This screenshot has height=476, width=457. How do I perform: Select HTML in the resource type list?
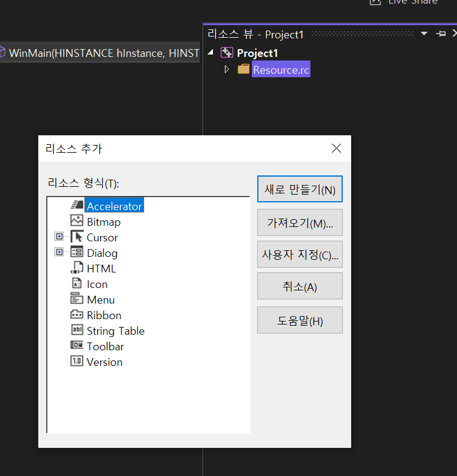(x=101, y=269)
